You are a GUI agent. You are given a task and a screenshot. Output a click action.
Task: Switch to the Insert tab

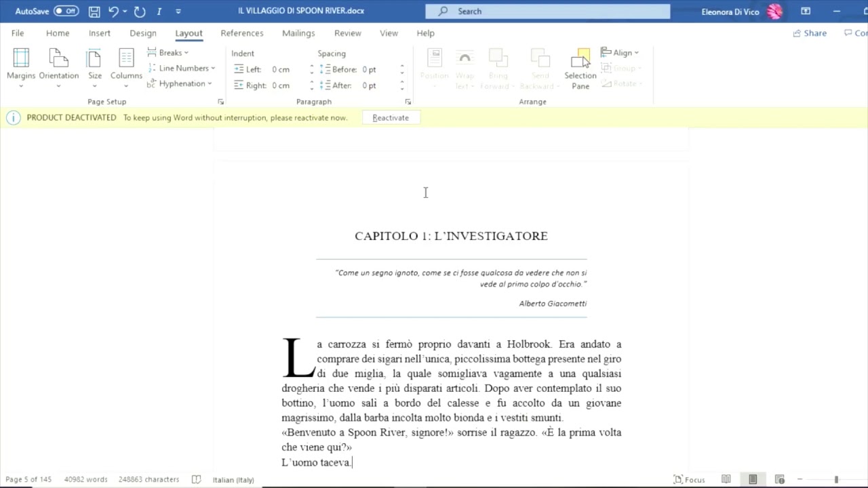[x=100, y=33]
